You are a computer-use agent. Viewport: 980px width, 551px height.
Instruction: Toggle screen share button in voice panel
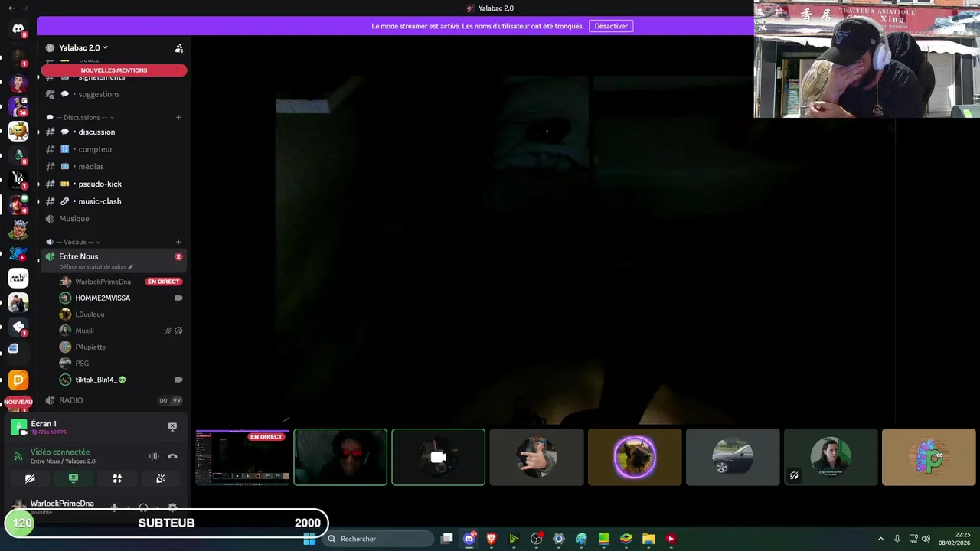coord(73,478)
